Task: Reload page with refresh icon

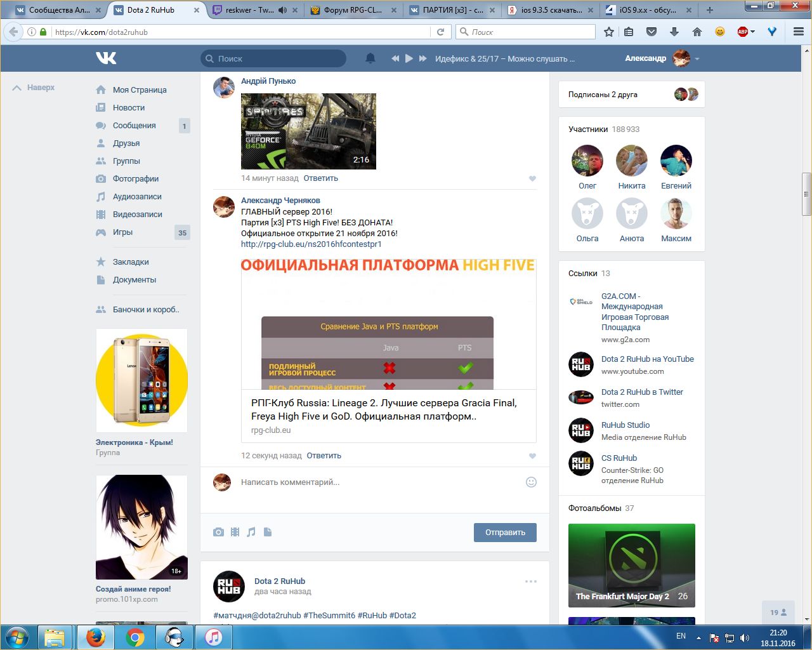Action: pyautogui.click(x=441, y=32)
